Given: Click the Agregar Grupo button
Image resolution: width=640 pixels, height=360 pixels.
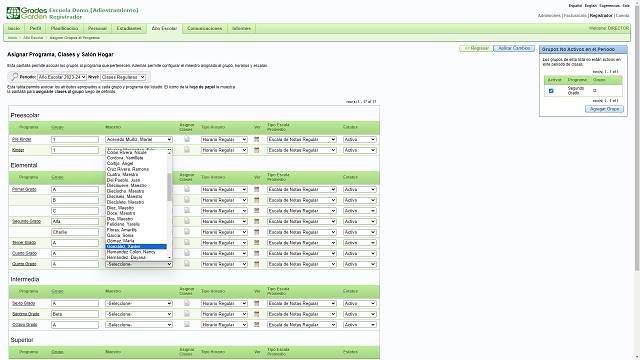Looking at the screenshot, I should [x=604, y=109].
